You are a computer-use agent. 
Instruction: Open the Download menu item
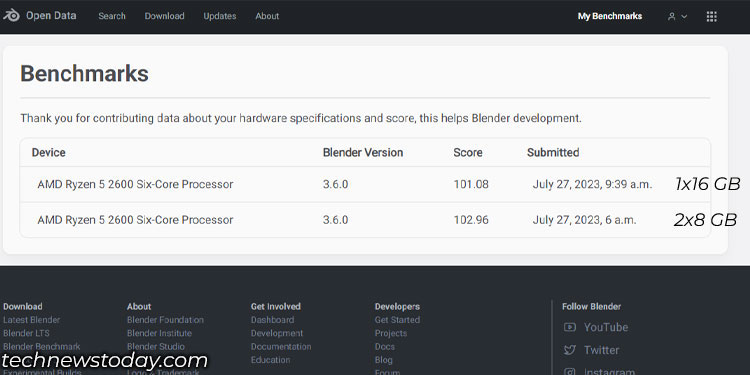click(165, 16)
